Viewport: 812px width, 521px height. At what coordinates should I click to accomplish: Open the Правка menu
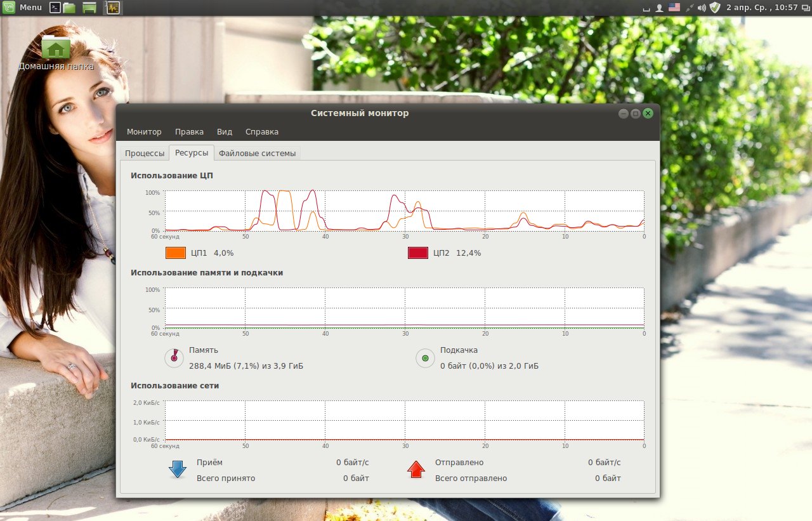(189, 132)
